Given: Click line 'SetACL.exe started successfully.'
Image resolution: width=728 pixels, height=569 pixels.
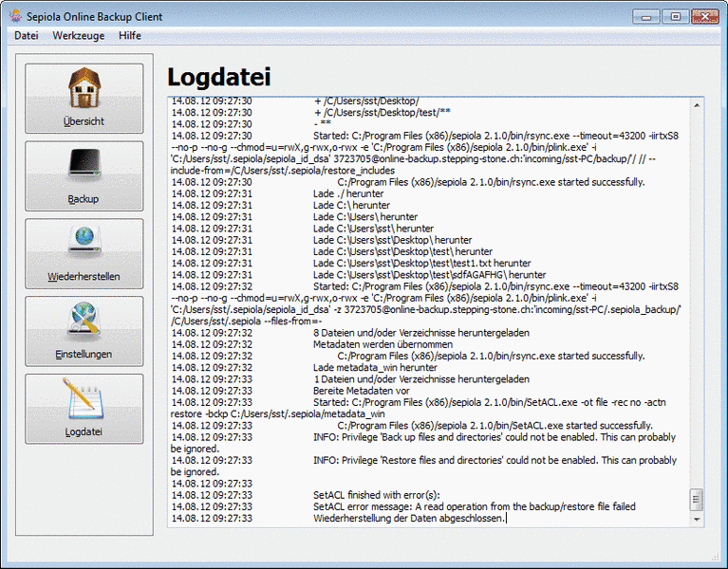Looking at the screenshot, I should coord(495,426).
